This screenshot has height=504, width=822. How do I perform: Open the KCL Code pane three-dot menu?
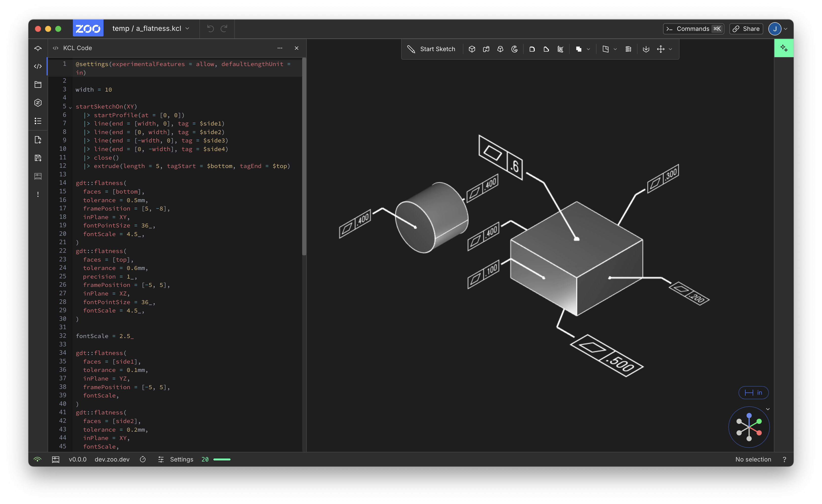[280, 48]
